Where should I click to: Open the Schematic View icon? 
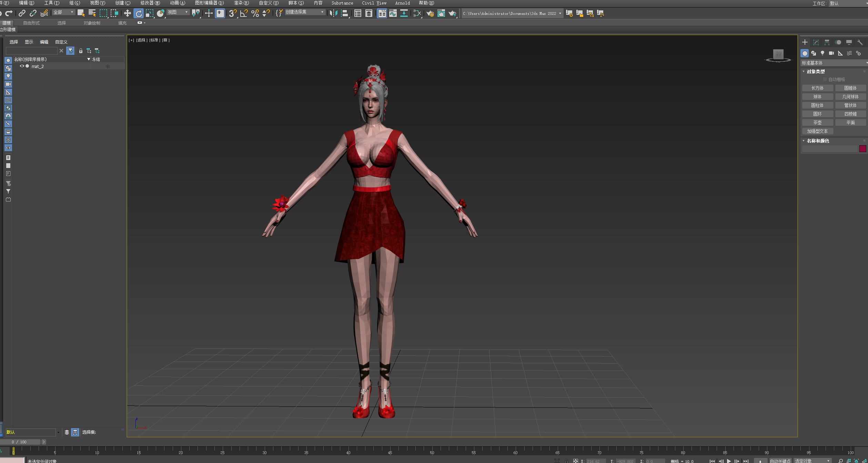[404, 13]
